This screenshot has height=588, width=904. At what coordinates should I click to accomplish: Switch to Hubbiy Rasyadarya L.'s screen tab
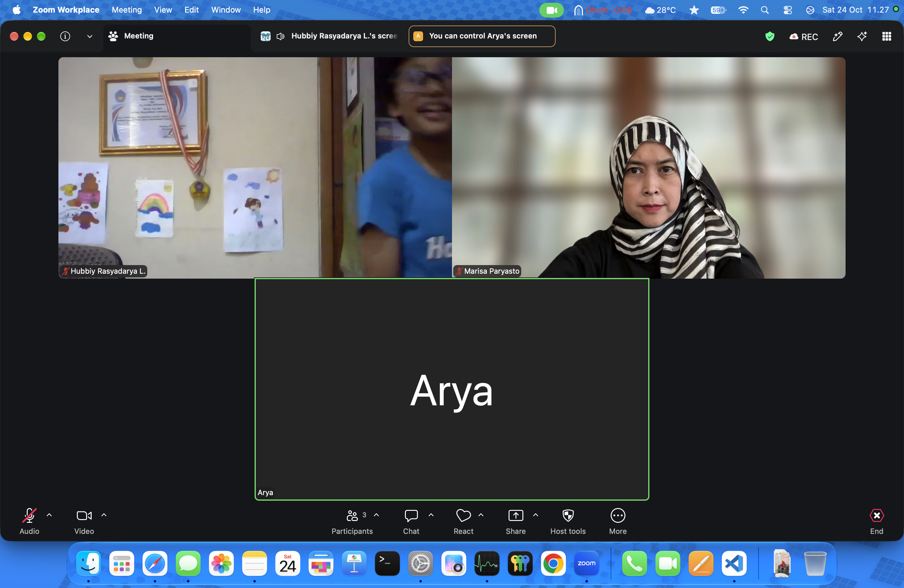329,36
